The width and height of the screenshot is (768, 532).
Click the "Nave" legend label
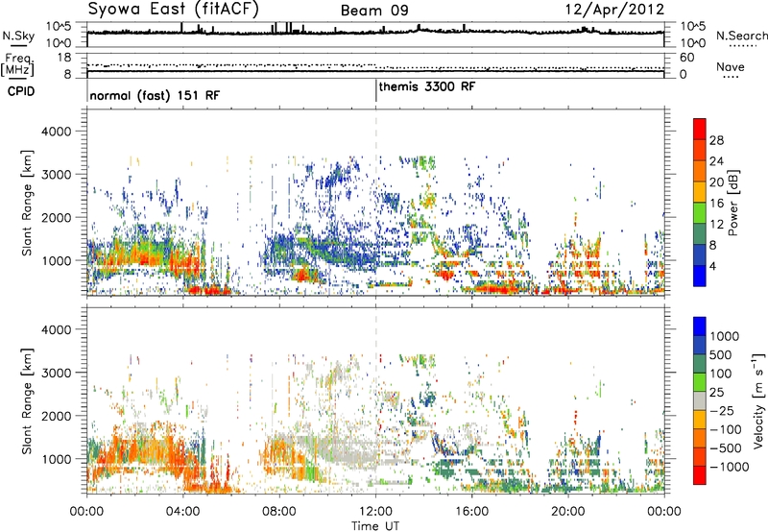click(x=730, y=66)
